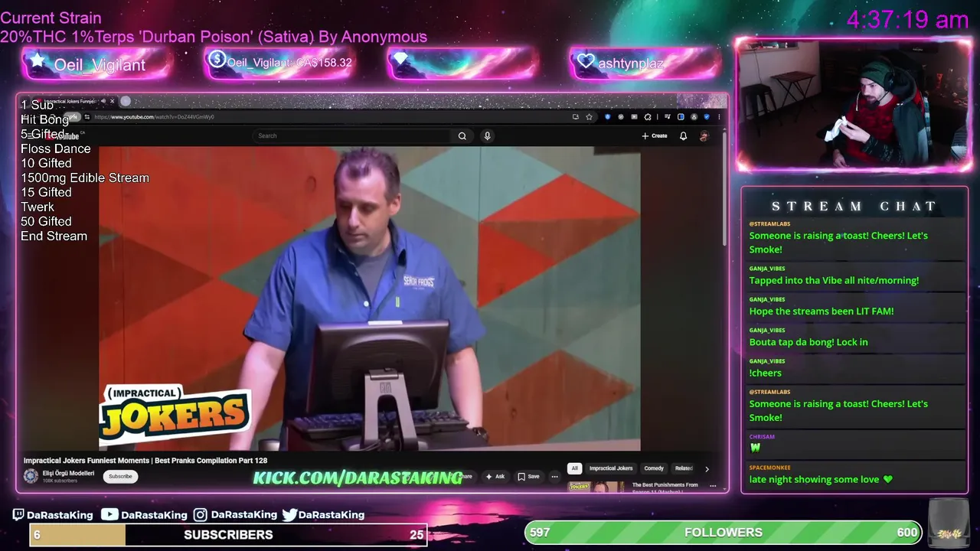Click 'Tapped into tha Vibe' chat message
Screen dimensions: 980x551
tap(834, 280)
